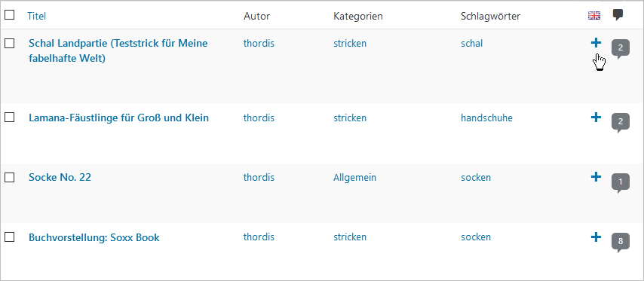The width and height of the screenshot is (644, 281).
Task: Filter by the Allgemein category
Action: [x=355, y=178]
